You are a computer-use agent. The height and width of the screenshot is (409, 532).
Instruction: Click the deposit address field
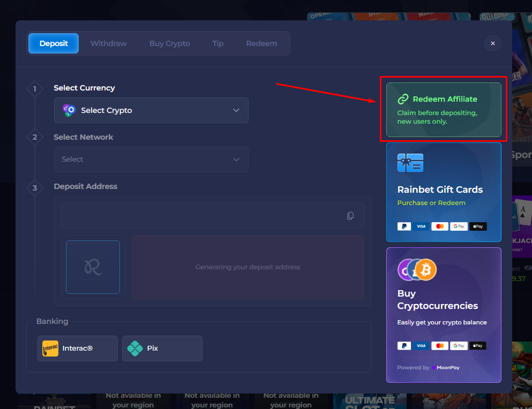point(204,216)
